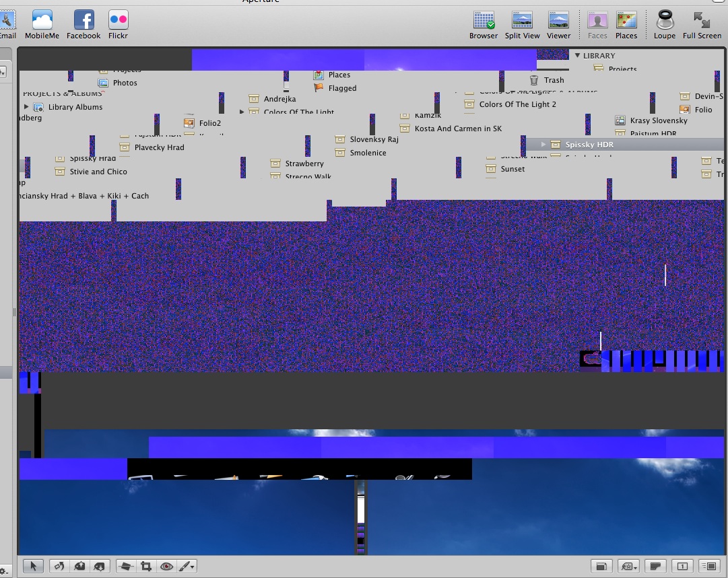
Task: Open the Folio album
Action: (696, 110)
